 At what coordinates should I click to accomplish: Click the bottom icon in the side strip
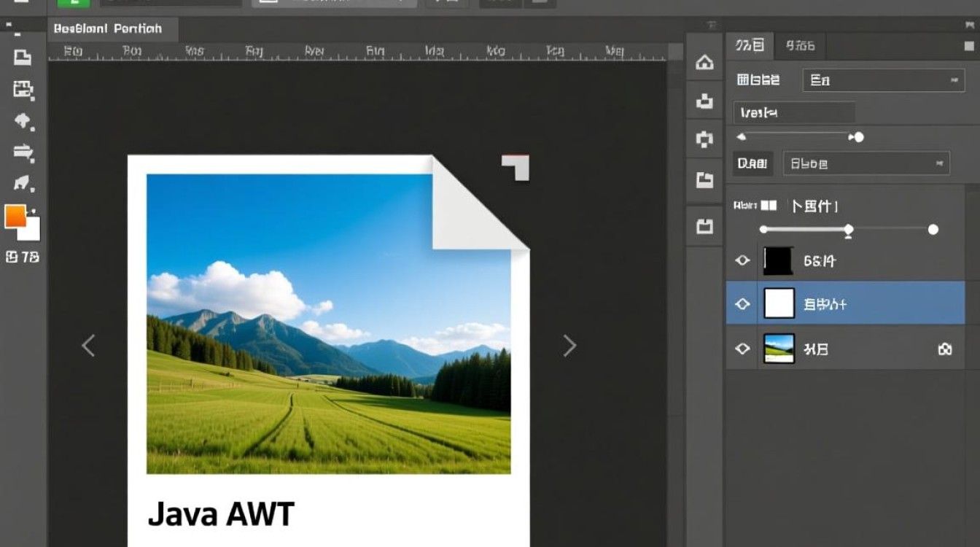[704, 227]
